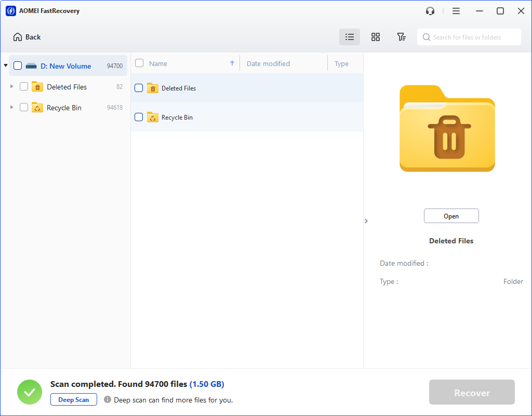Select the Recycle Bin row checkbox in list
This screenshot has width=532, height=416.
pos(139,118)
